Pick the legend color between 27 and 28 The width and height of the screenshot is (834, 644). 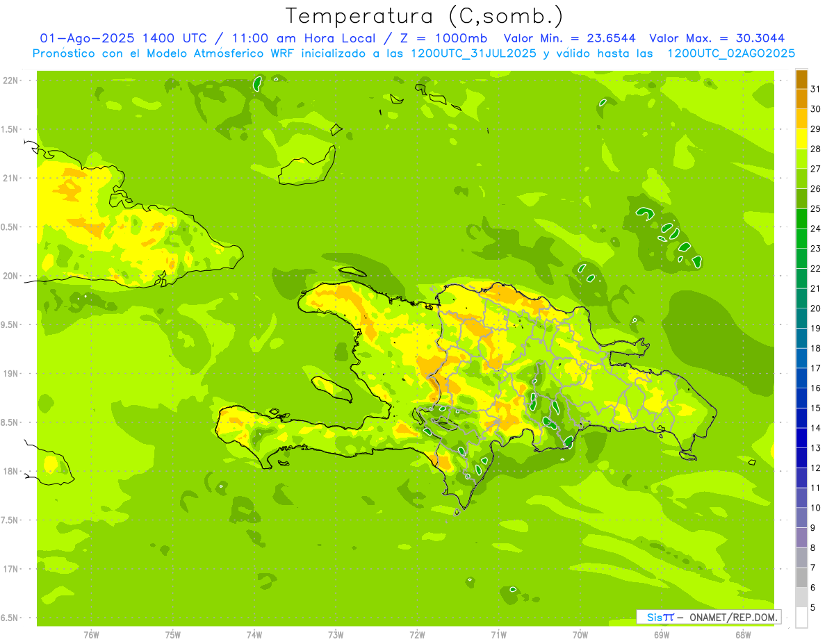pos(801,159)
